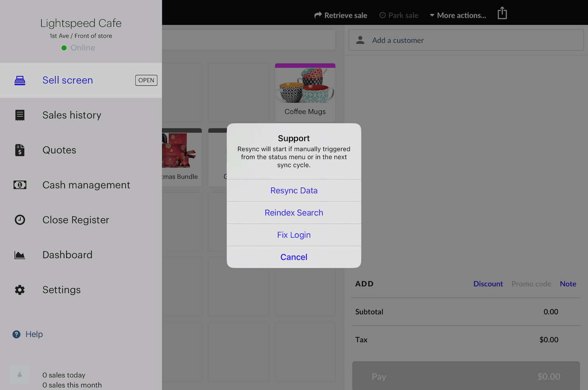This screenshot has height=390, width=588.
Task: Click the Settings gear icon
Action: coord(20,290)
